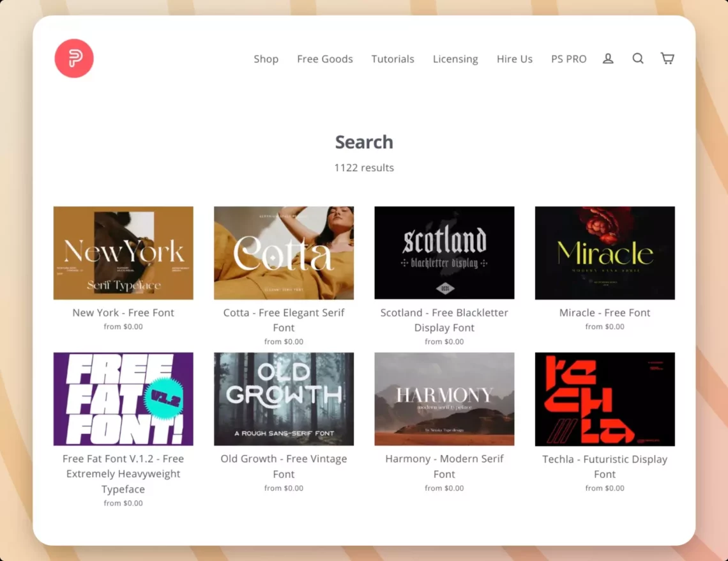Image resolution: width=728 pixels, height=561 pixels.
Task: Open Old Growth forest preview image
Action: (x=284, y=399)
